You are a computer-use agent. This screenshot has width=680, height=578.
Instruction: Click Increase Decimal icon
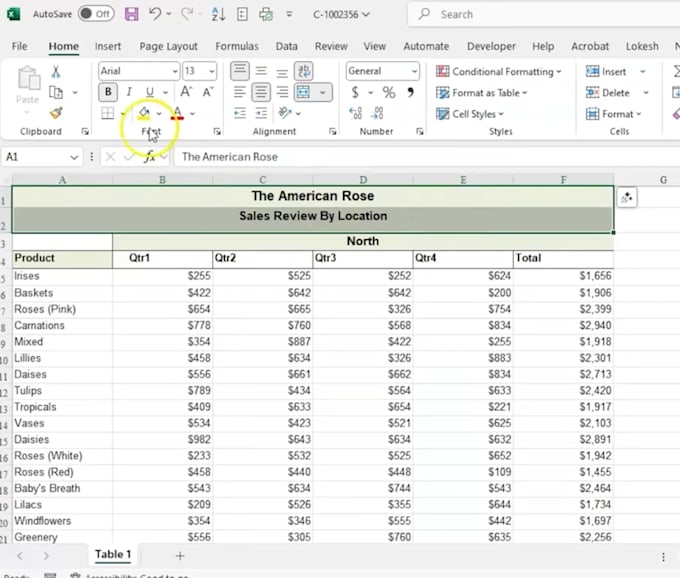click(x=355, y=113)
